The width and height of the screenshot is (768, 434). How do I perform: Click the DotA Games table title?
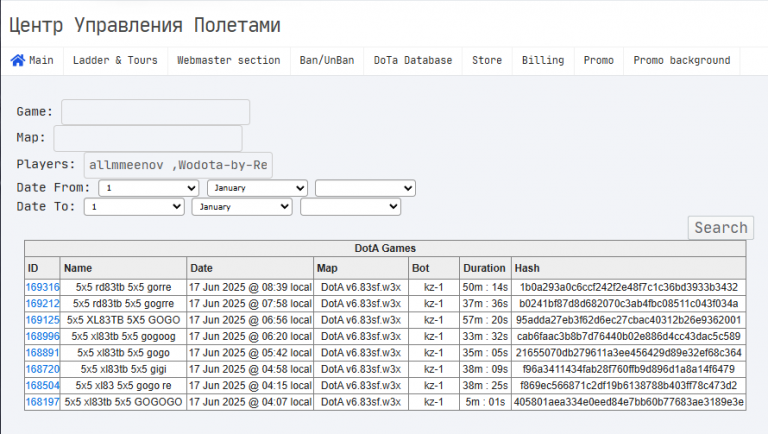click(385, 248)
